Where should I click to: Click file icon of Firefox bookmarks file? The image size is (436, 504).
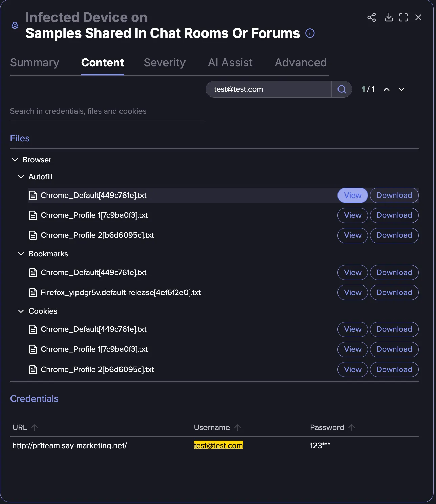pyautogui.click(x=33, y=293)
